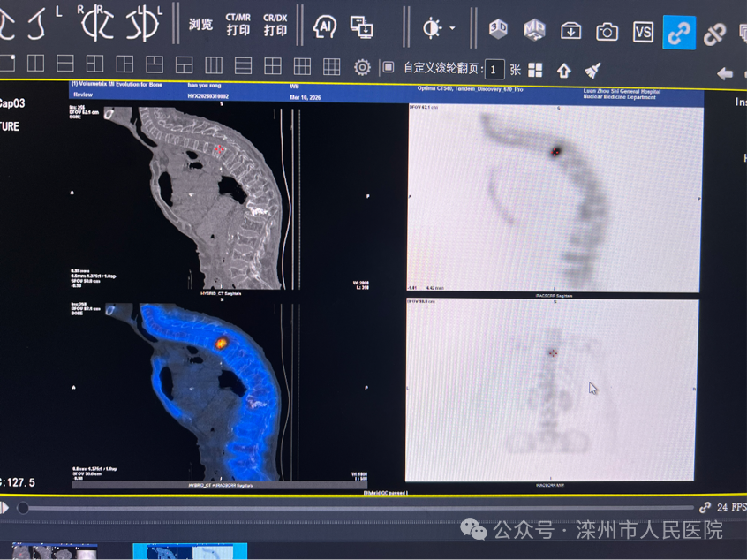Click the CR/DX 打印 print button
This screenshot has height=560, width=747.
pos(275,24)
